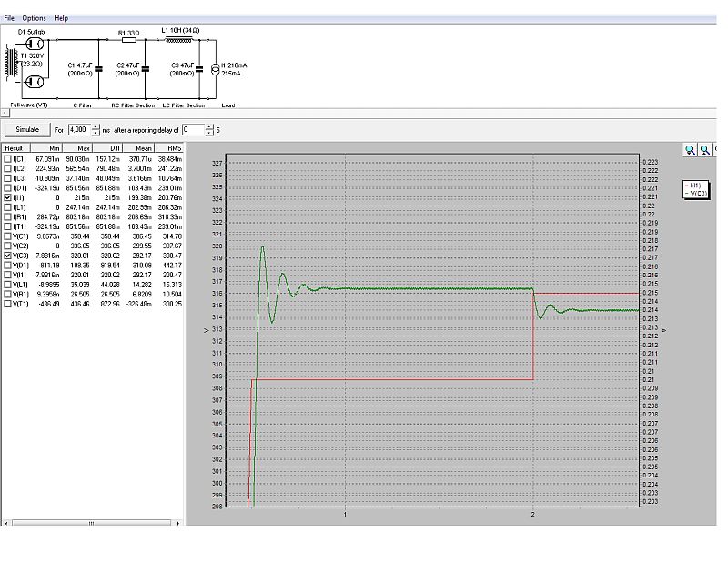The width and height of the screenshot is (728, 582).
Task: Enable the I(T1) result checkbox
Action: [x=7, y=226]
